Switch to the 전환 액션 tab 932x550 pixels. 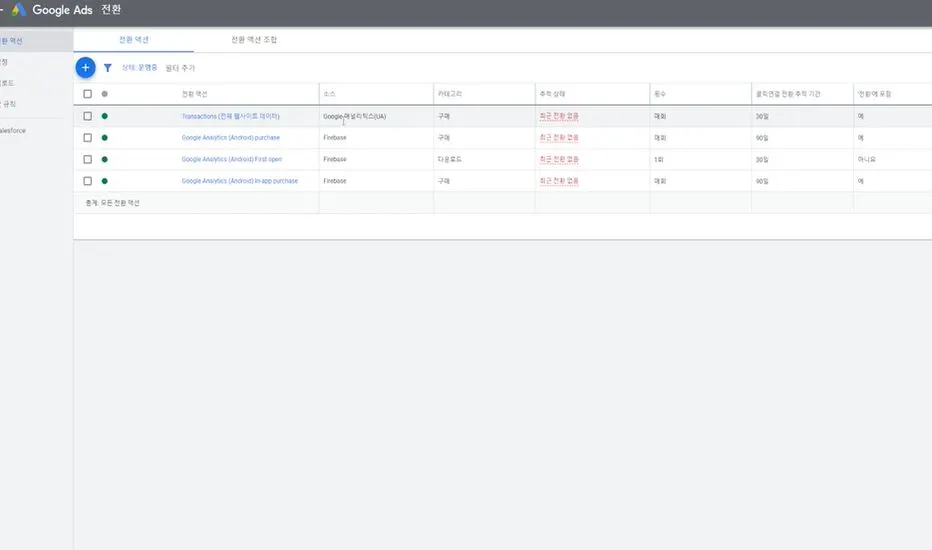(134, 40)
